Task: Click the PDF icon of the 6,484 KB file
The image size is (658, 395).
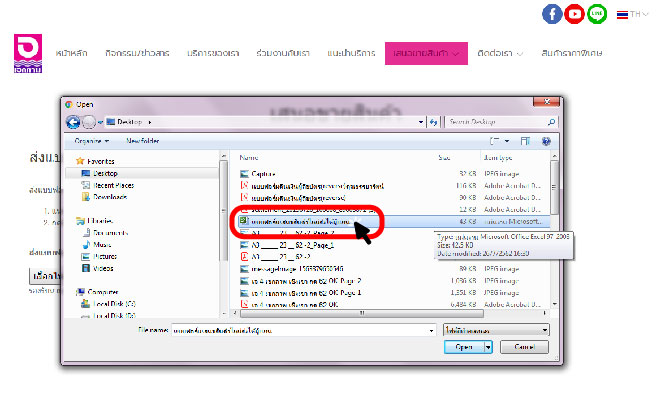Action: (x=244, y=304)
